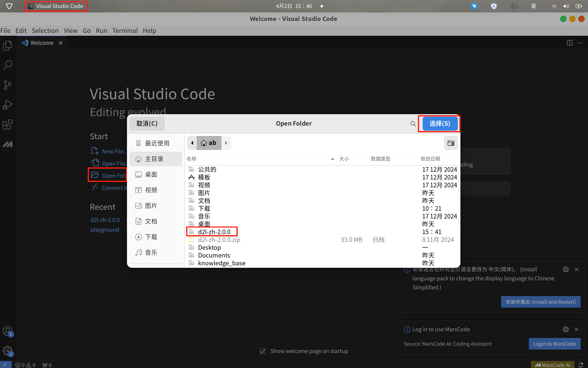Open the Terminal menu
Image resolution: width=588 pixels, height=368 pixels.
[125, 31]
